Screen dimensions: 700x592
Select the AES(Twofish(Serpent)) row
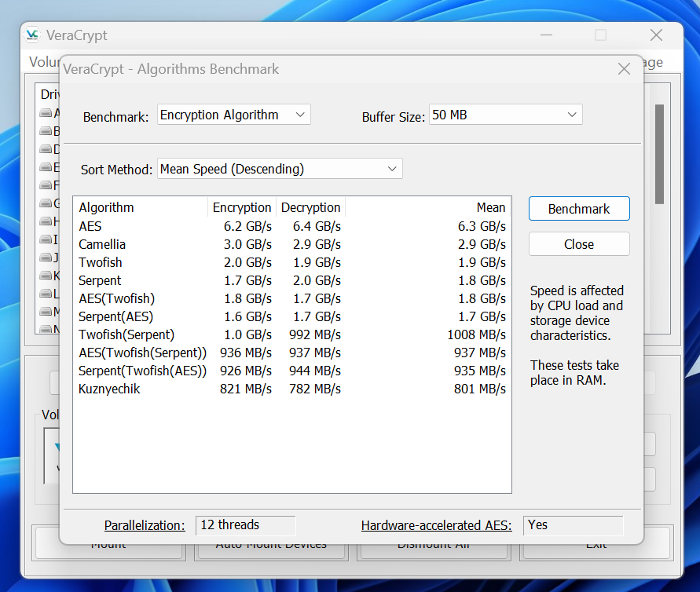[292, 353]
